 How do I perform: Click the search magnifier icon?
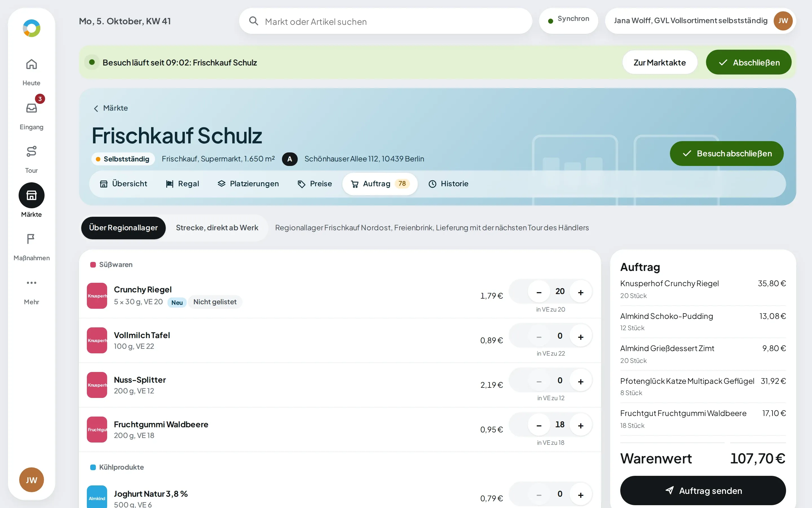(x=254, y=21)
